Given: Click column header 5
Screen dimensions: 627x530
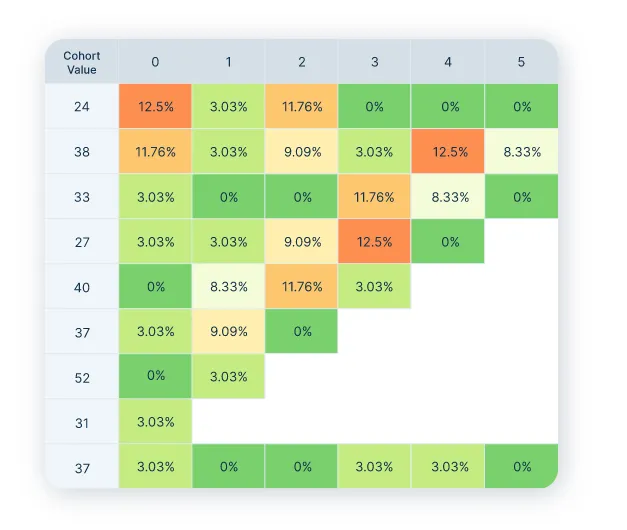Looking at the screenshot, I should (521, 62).
